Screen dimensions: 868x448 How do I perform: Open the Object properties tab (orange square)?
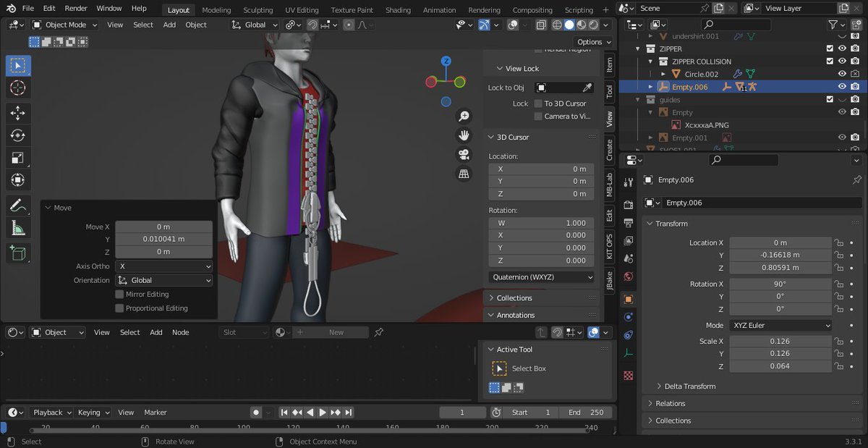pos(628,299)
